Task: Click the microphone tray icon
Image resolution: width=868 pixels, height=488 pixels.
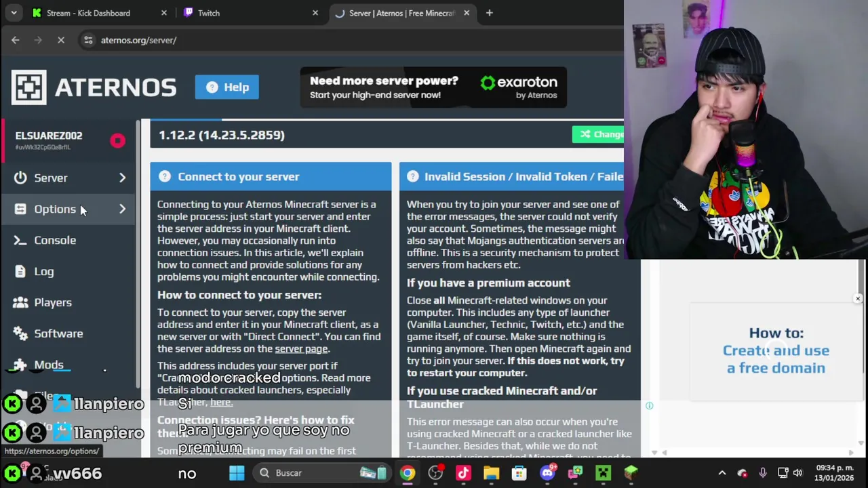Action: pyautogui.click(x=763, y=472)
